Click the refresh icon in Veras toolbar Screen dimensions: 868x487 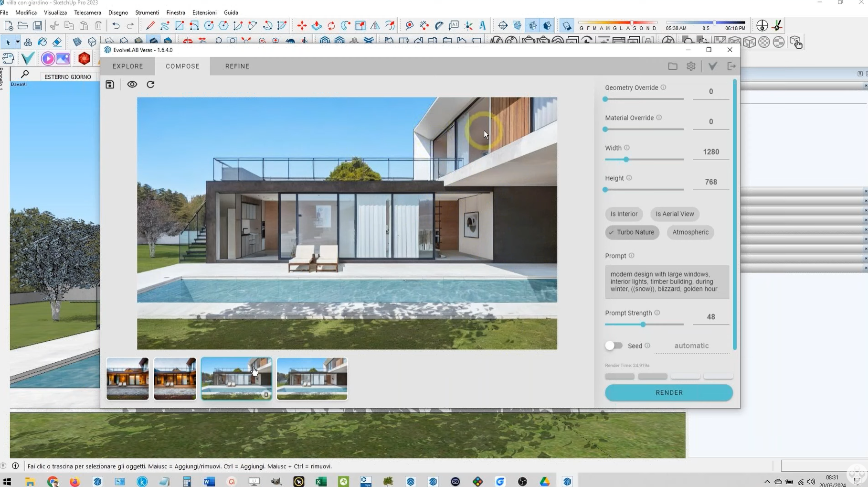click(x=150, y=85)
